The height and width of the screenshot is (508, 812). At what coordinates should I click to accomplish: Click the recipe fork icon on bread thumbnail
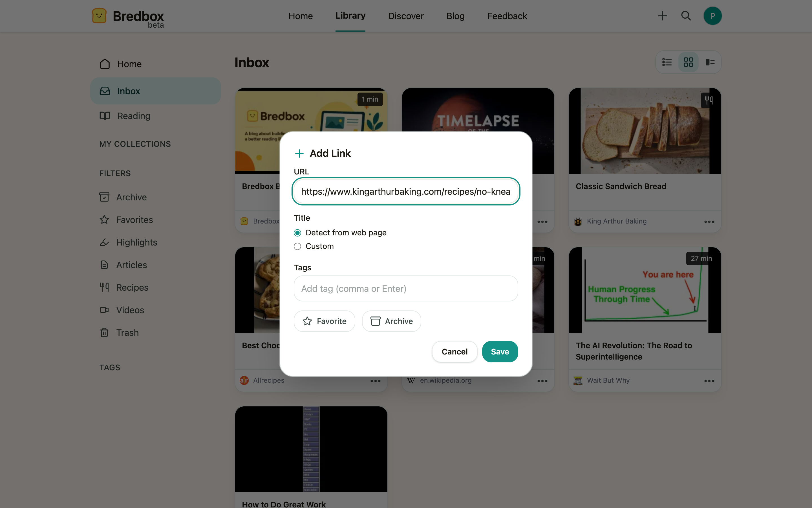pyautogui.click(x=708, y=100)
